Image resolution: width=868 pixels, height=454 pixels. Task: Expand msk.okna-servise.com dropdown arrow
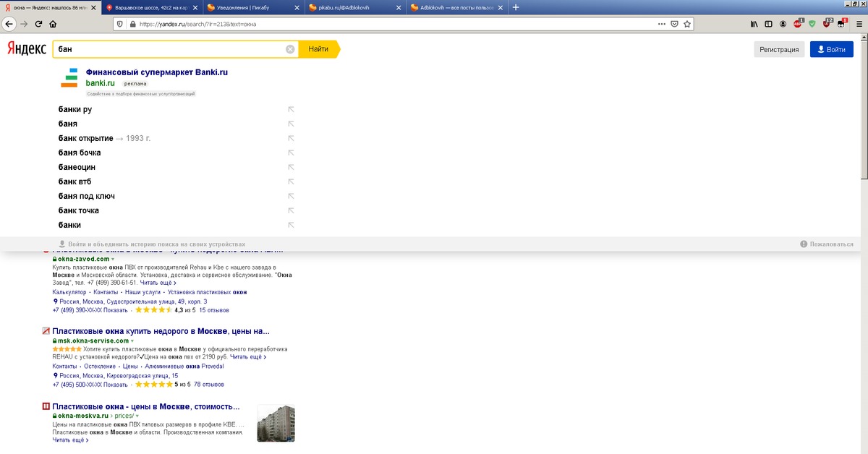[132, 340]
